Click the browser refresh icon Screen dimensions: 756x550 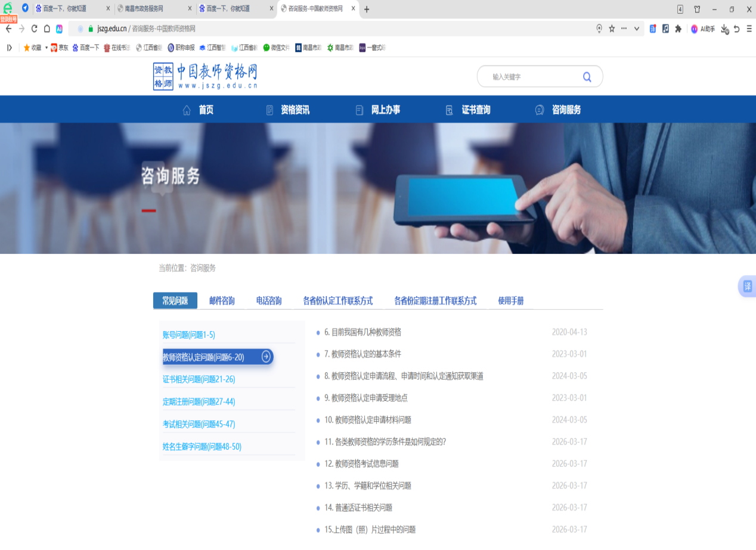34,29
